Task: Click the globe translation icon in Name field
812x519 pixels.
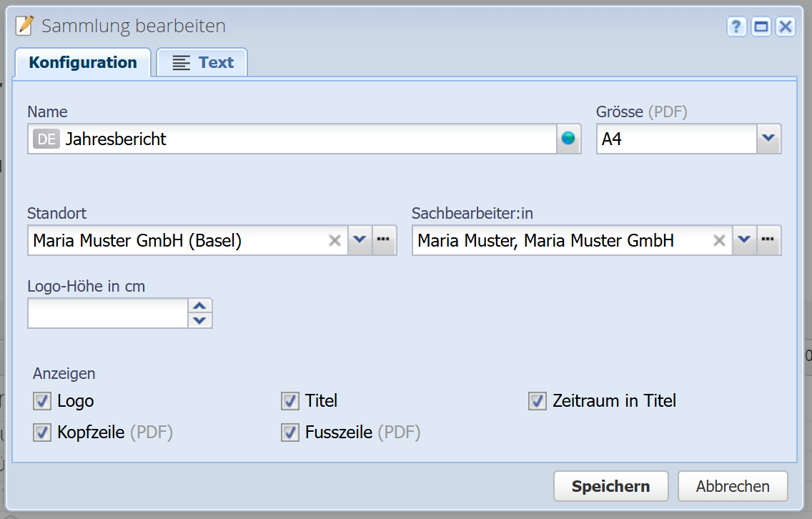Action: [568, 139]
